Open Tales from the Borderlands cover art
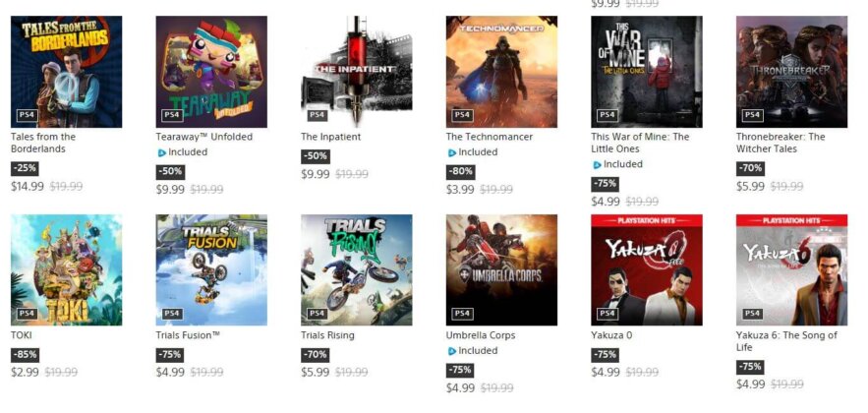Screen dimensions: 868x413 pos(67,72)
